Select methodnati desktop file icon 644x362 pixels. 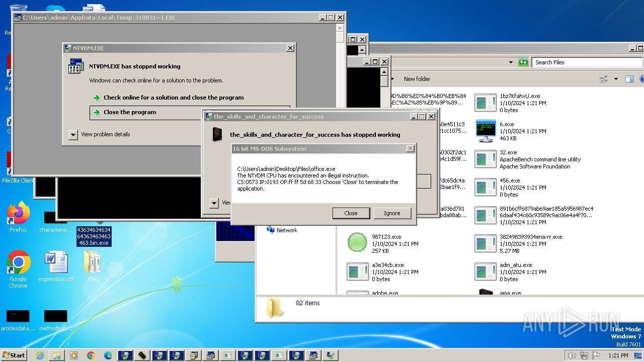click(55, 320)
